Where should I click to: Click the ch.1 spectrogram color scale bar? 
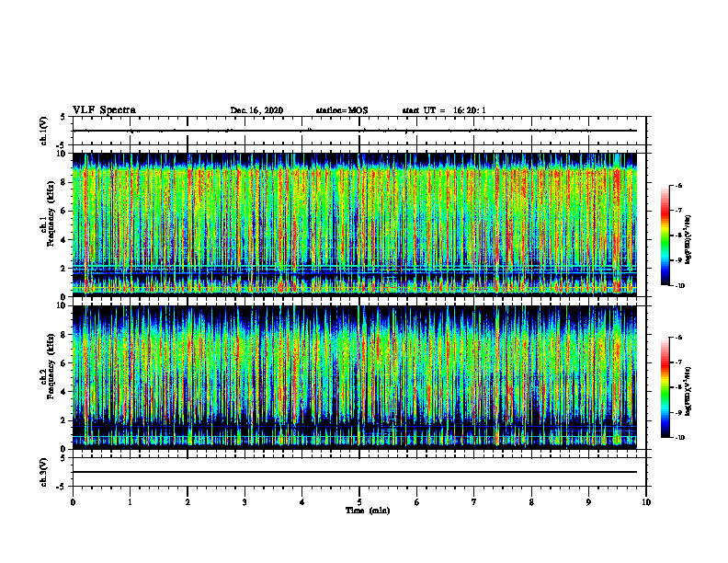tap(665, 236)
